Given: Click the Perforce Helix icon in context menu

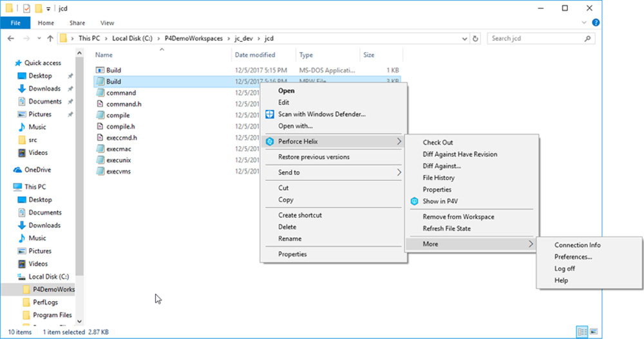Looking at the screenshot, I should point(270,142).
